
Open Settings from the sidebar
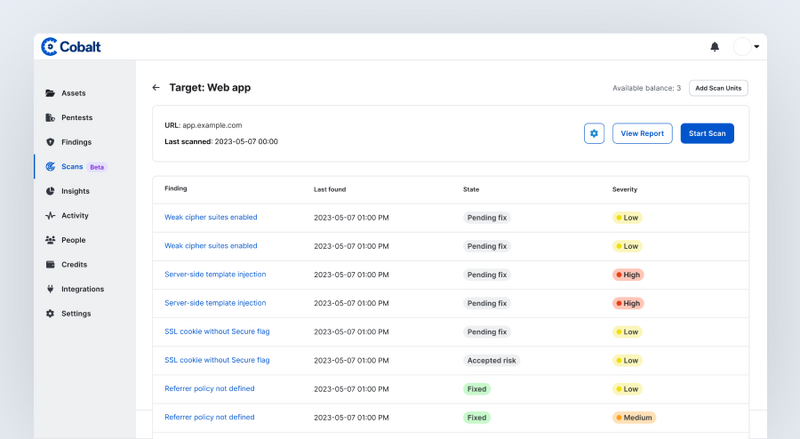click(x=76, y=313)
